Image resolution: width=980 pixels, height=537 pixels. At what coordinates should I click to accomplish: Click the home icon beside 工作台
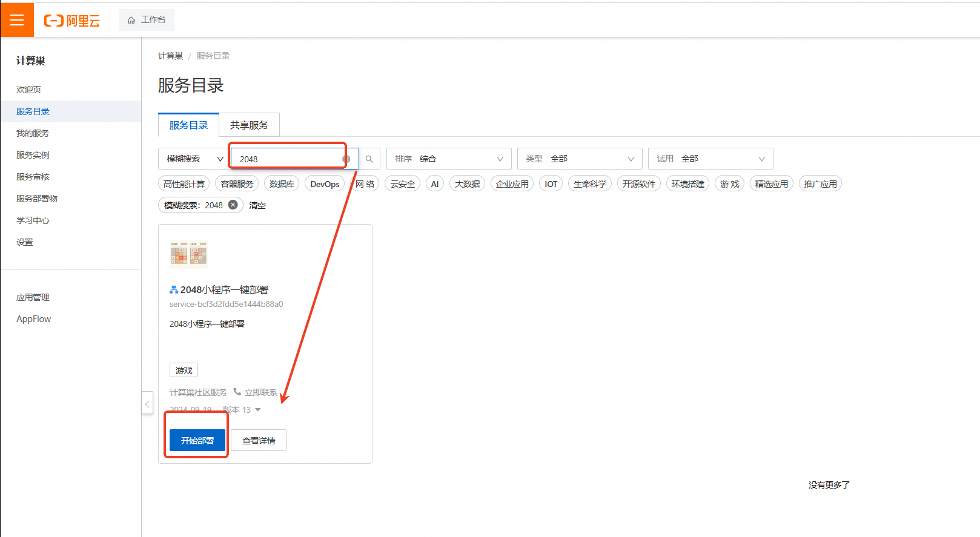coord(131,20)
